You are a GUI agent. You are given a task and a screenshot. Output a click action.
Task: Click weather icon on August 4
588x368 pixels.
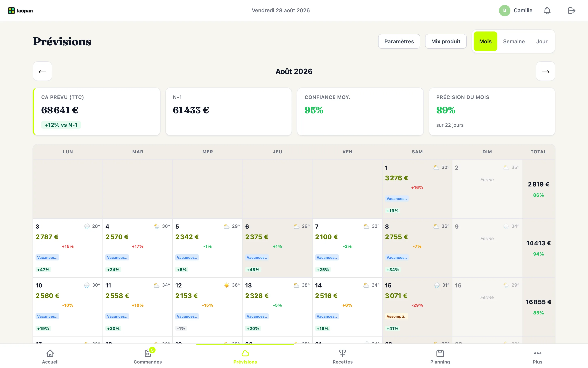[157, 226]
